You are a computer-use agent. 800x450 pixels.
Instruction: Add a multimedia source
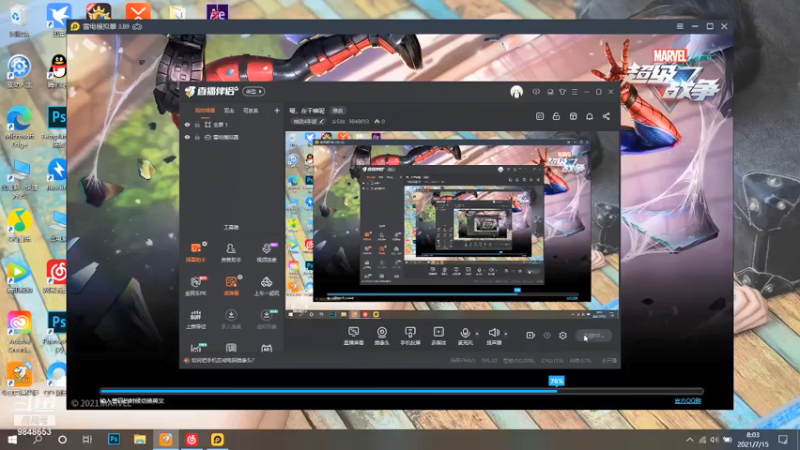click(x=439, y=336)
